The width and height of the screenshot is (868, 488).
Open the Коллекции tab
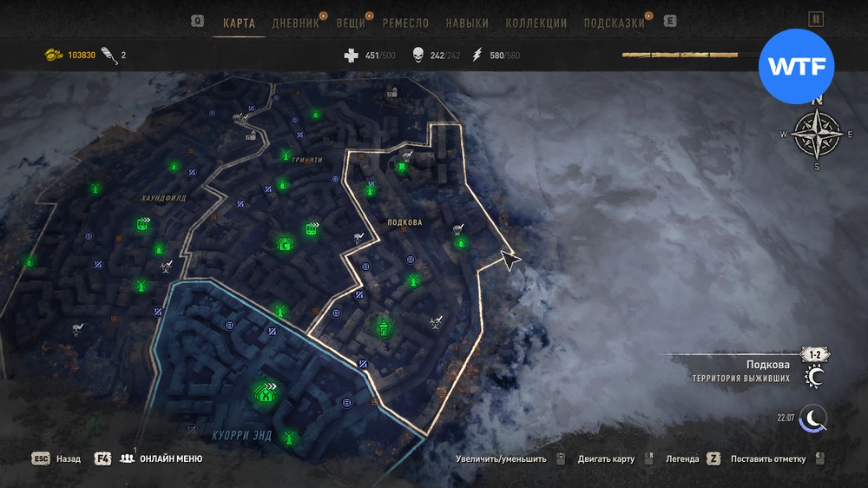click(536, 23)
